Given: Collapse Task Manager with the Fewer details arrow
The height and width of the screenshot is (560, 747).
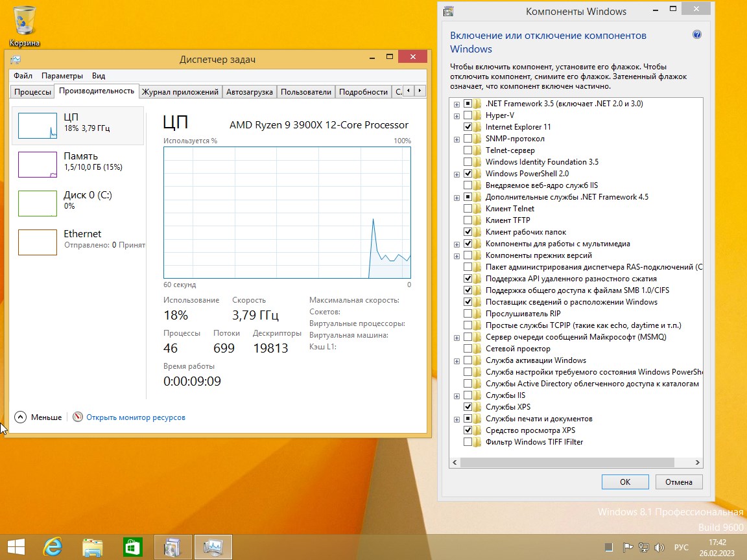Looking at the screenshot, I should (x=20, y=417).
